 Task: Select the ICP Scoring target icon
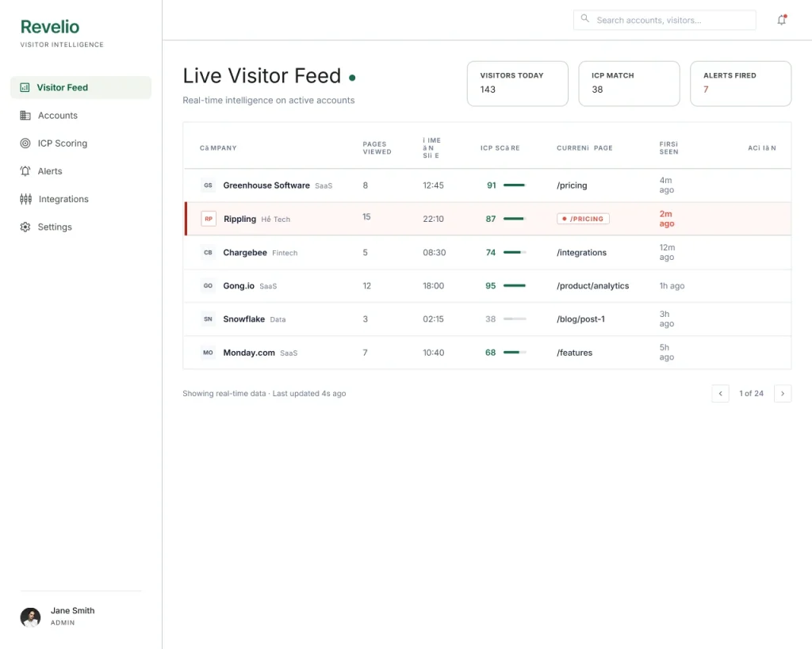[x=25, y=143]
